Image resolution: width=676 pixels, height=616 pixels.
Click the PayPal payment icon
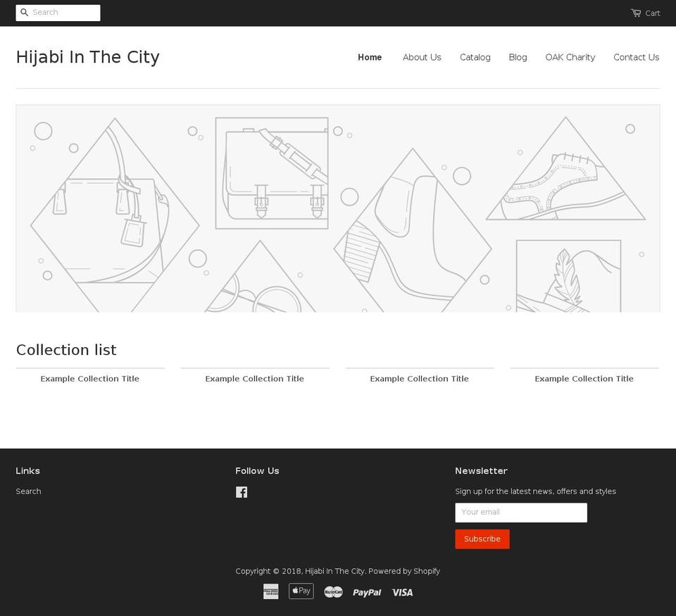(367, 592)
